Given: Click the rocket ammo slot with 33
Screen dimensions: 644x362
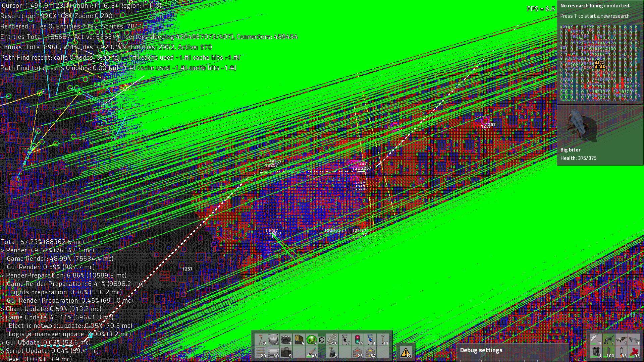Looking at the screenshot, I should click(621, 352).
